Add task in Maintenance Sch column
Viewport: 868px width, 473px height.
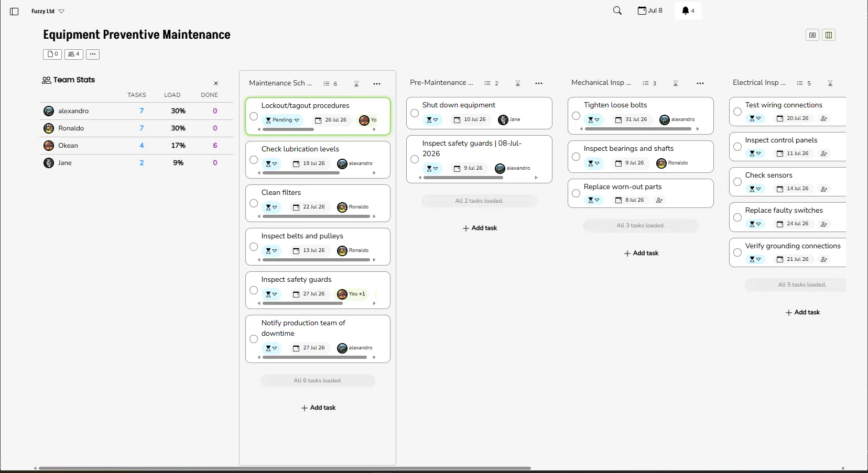[x=318, y=408]
